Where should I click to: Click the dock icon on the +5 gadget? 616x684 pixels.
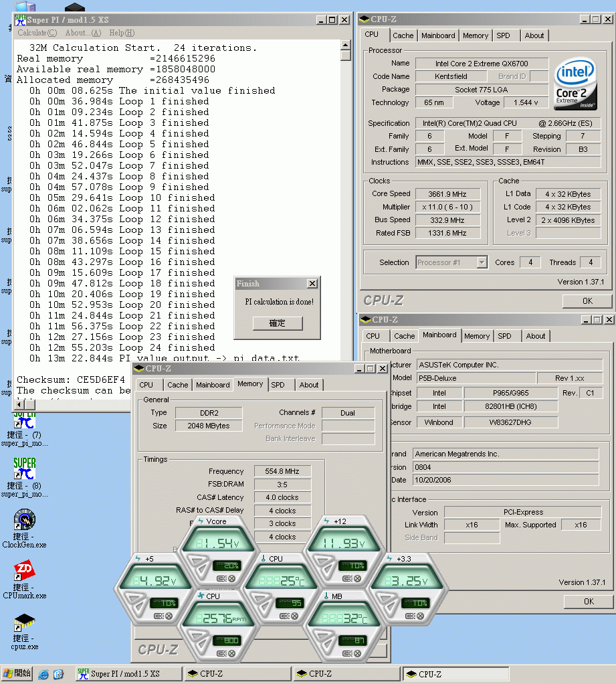(x=159, y=616)
